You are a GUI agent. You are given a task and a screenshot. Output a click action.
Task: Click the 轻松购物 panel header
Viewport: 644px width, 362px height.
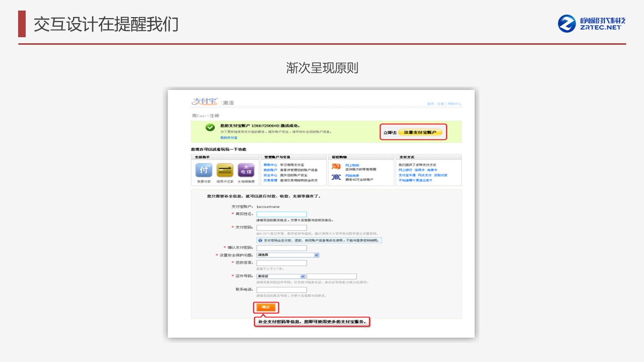point(361,157)
